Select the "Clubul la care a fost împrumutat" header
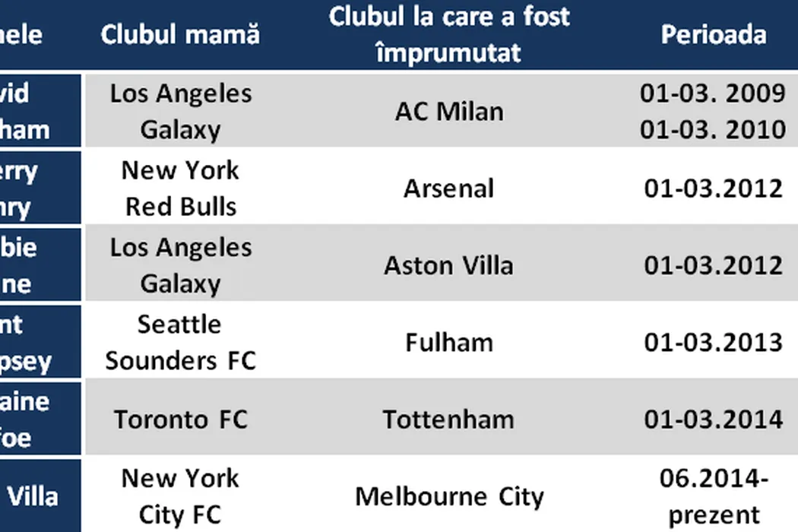Screen dimensions: 798x532 point(449,35)
